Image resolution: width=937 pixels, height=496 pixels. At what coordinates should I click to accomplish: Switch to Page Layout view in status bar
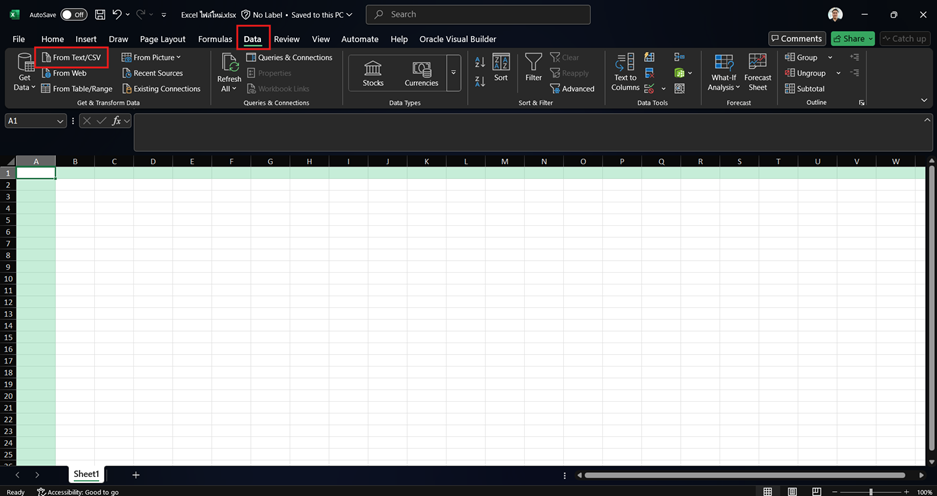coord(793,492)
